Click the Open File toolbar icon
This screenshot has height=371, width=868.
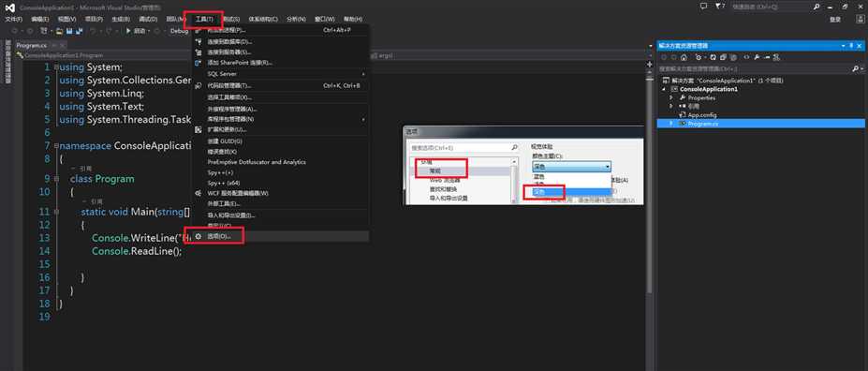[60, 31]
